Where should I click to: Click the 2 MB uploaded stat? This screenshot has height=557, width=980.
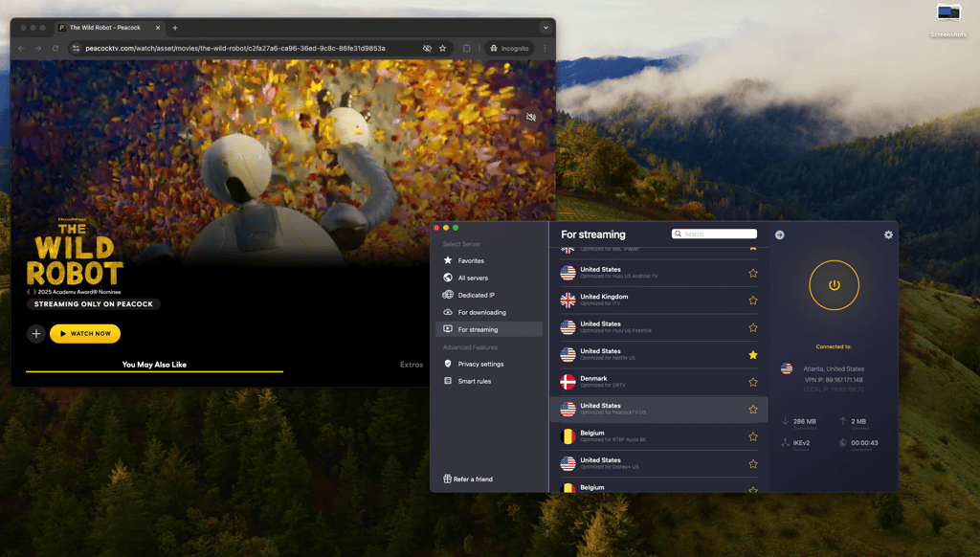(853, 423)
